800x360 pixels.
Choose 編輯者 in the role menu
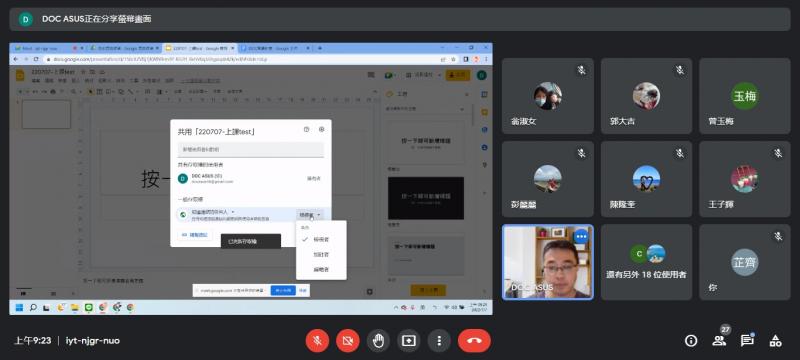point(321,269)
